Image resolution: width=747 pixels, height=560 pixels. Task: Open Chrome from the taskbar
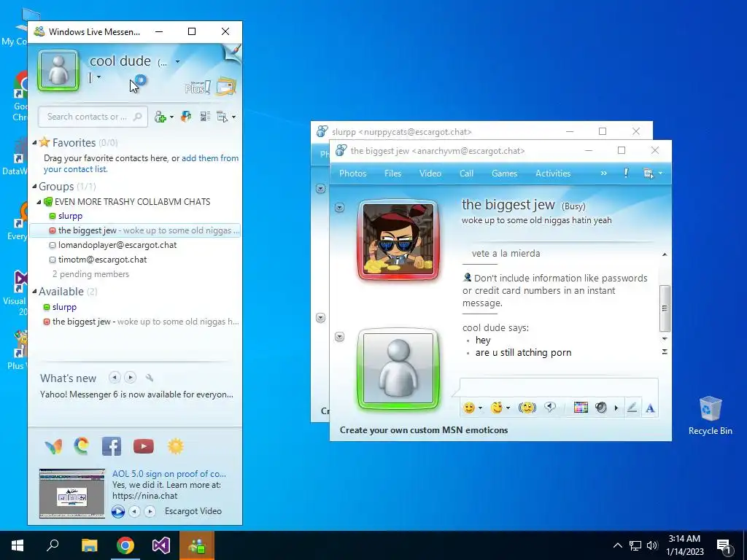(x=125, y=545)
